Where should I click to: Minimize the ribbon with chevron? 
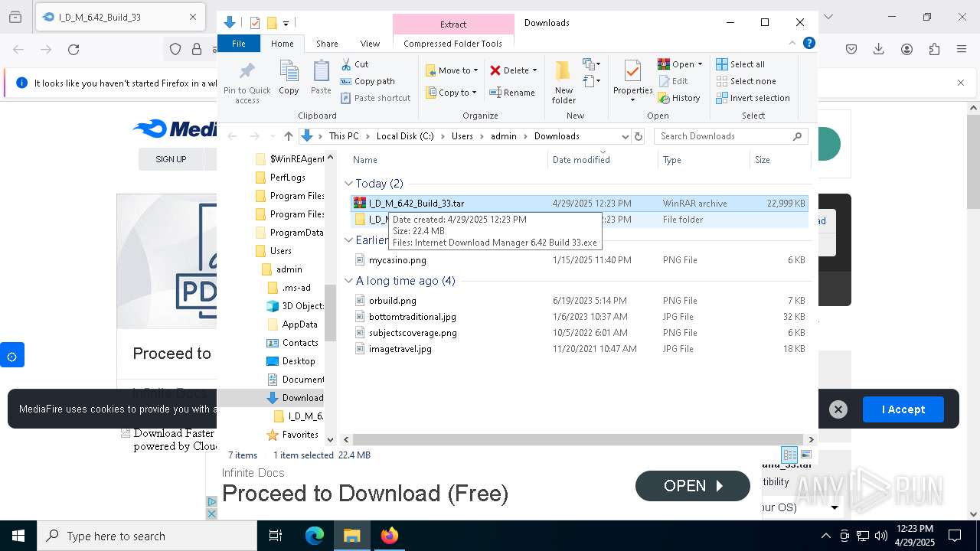793,44
